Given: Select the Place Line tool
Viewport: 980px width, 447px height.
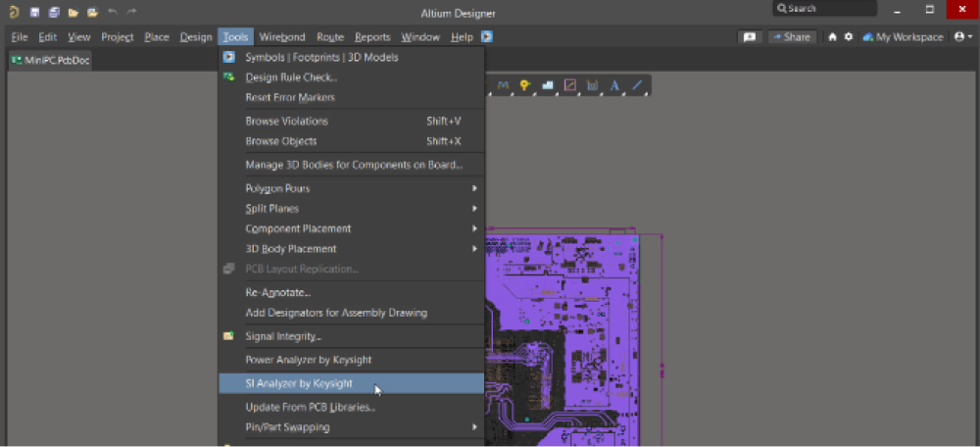Looking at the screenshot, I should (637, 86).
